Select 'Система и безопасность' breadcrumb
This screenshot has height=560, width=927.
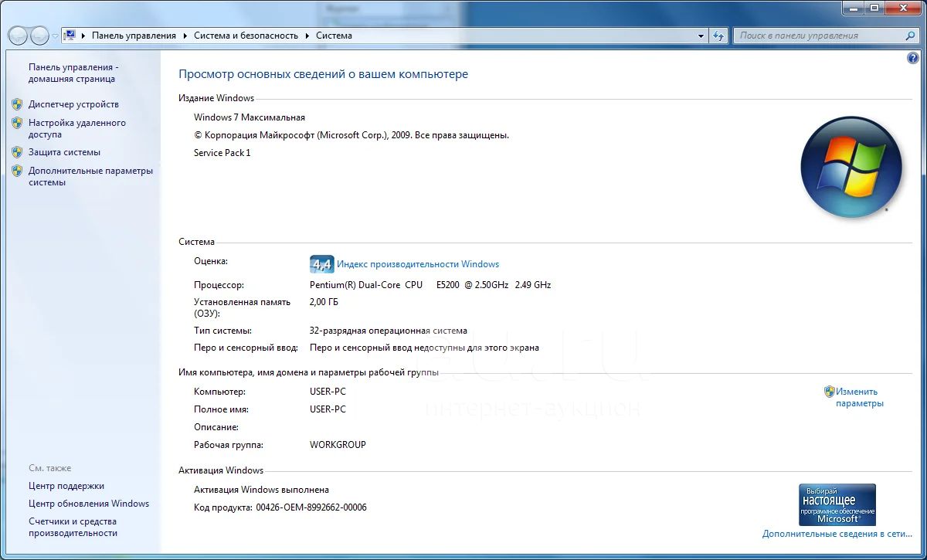tap(246, 36)
